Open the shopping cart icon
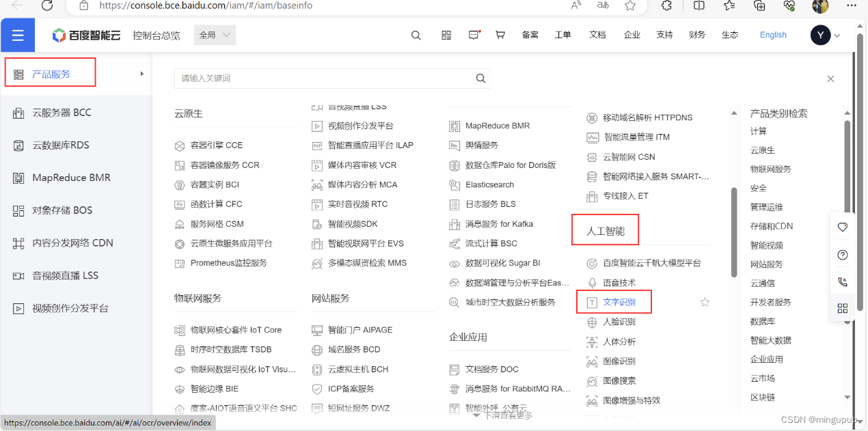The image size is (868, 431). pyautogui.click(x=500, y=36)
